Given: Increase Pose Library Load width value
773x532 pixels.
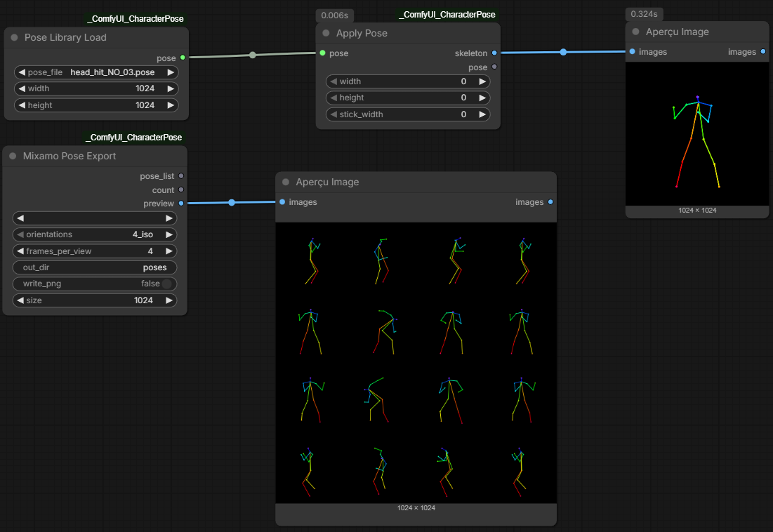Looking at the screenshot, I should point(171,88).
